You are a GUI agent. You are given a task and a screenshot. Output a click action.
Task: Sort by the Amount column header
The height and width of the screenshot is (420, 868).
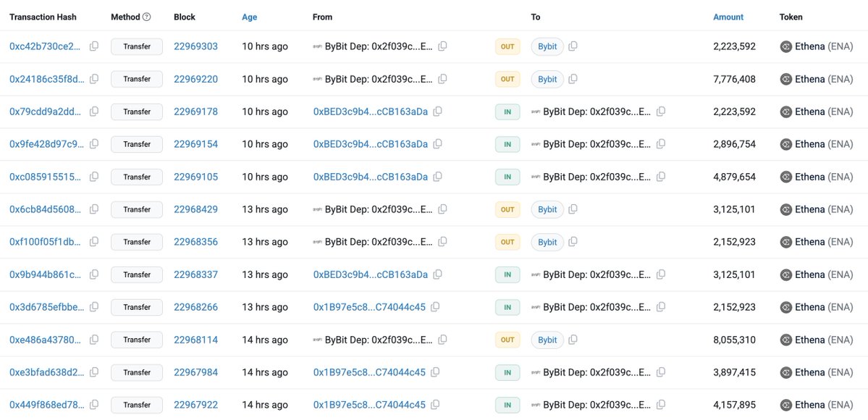pos(728,17)
